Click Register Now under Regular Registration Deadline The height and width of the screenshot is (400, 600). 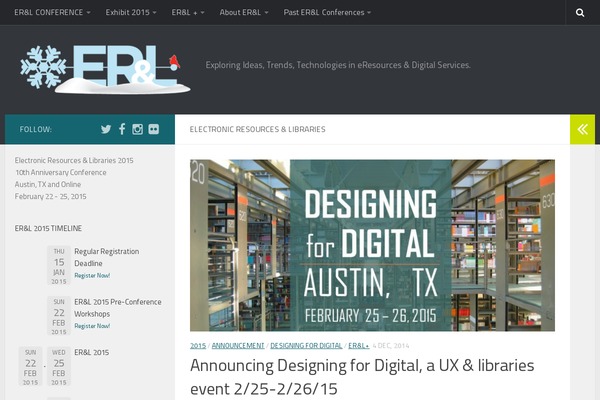click(92, 275)
